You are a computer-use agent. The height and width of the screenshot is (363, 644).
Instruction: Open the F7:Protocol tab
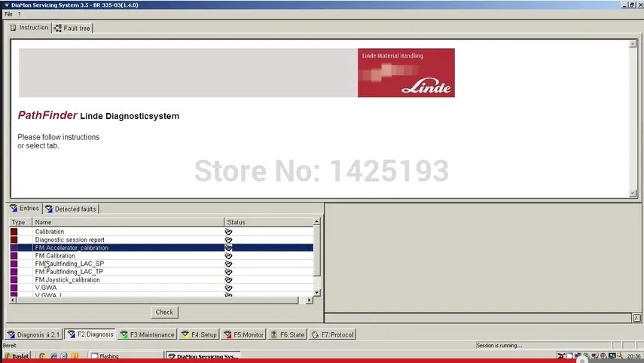click(x=332, y=334)
